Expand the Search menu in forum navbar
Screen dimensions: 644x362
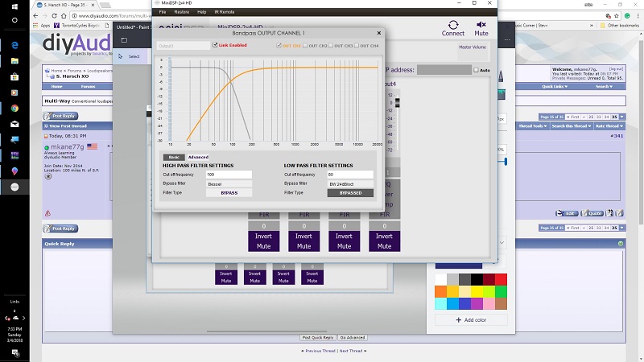click(605, 87)
